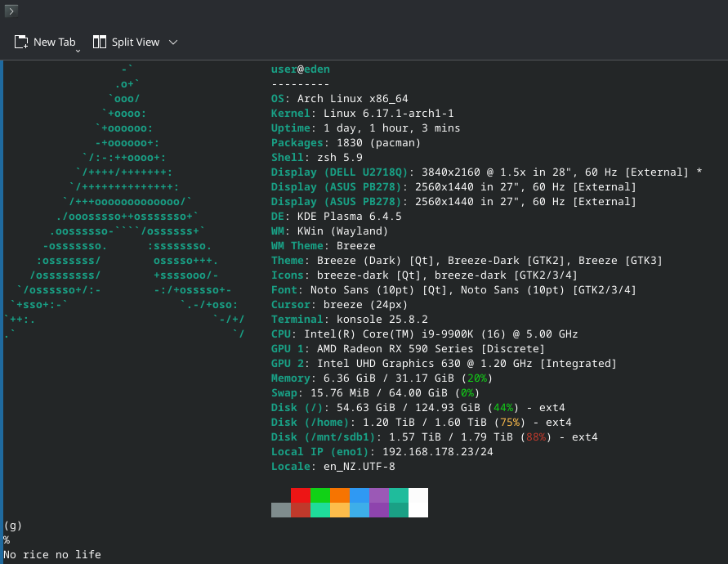This screenshot has width=728, height=564.
Task: Click the 'Breeze-Dark [GTK2]' theme text
Action: click(506, 261)
